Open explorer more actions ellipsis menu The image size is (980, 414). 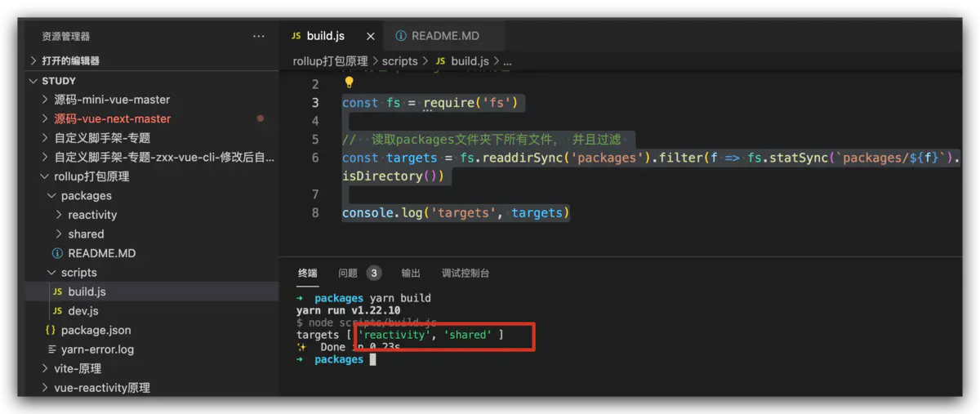tap(259, 37)
